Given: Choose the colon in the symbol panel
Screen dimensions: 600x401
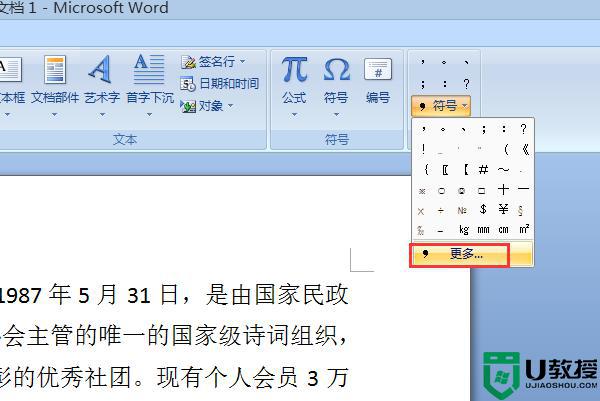Looking at the screenshot, I should 504,129.
